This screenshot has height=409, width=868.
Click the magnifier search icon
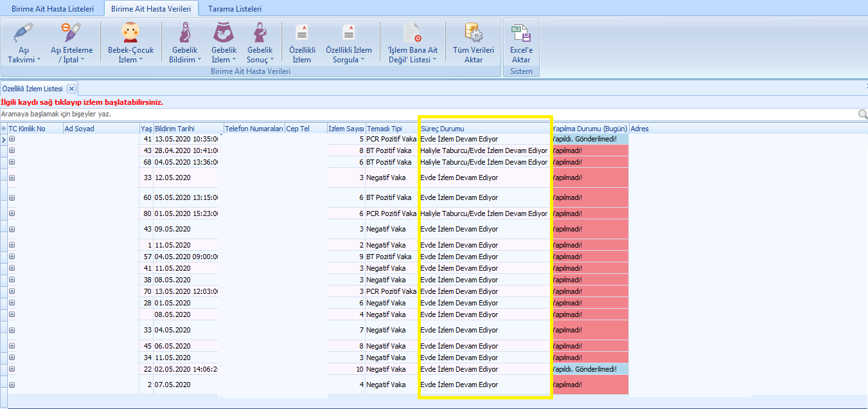pos(862,114)
